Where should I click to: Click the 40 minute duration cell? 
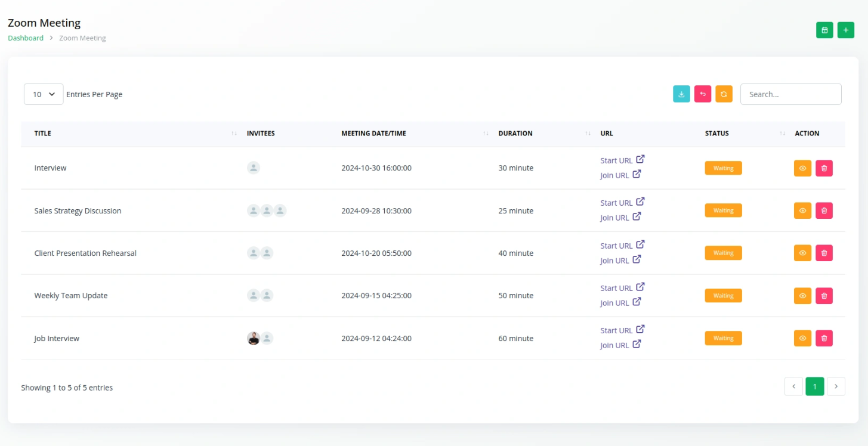coord(516,253)
